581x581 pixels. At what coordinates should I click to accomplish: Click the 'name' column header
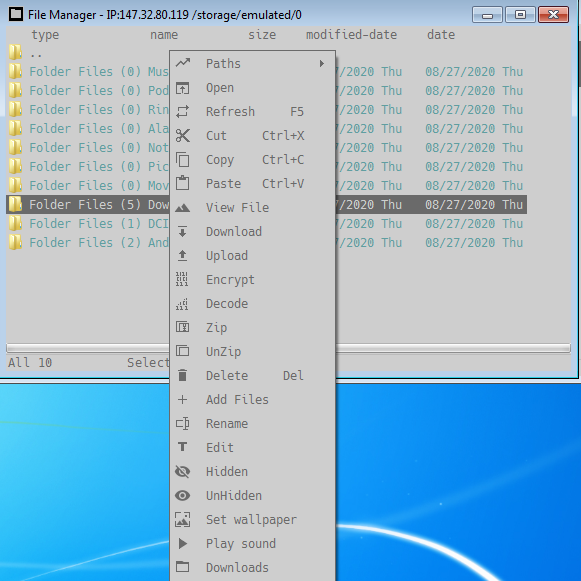point(164,35)
